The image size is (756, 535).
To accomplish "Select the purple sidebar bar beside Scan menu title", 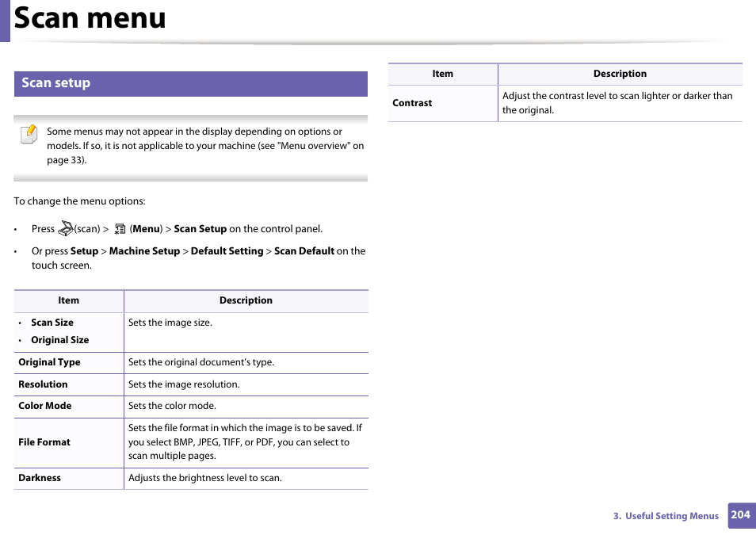I will 5,21.
